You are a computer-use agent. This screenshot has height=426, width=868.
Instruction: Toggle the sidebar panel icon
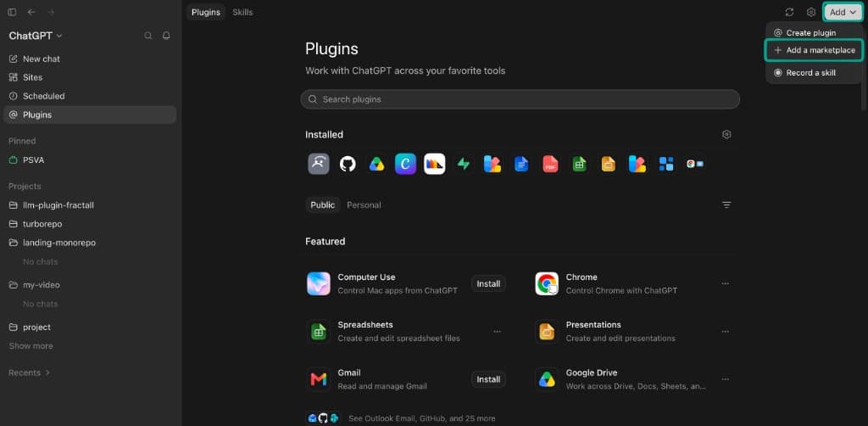click(12, 12)
